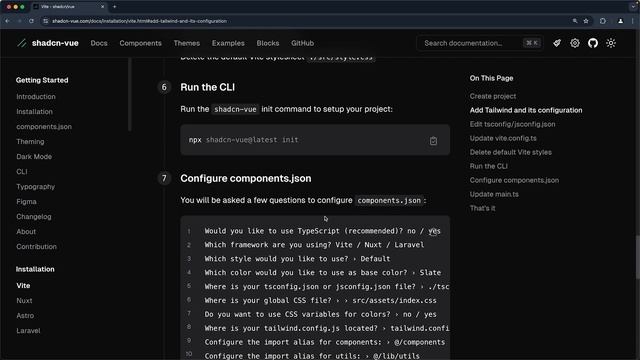Open the browser profile icon
The height and width of the screenshot is (360, 640).
point(620,21)
